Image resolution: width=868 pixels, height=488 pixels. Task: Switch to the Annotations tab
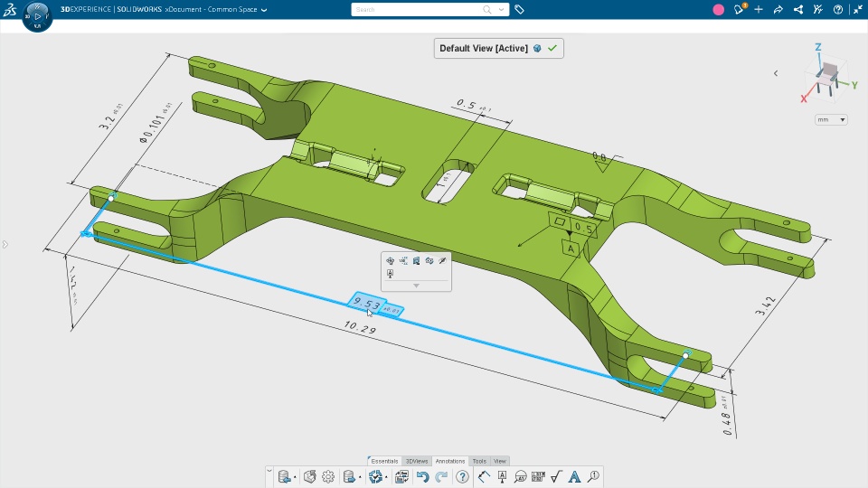[x=450, y=461]
